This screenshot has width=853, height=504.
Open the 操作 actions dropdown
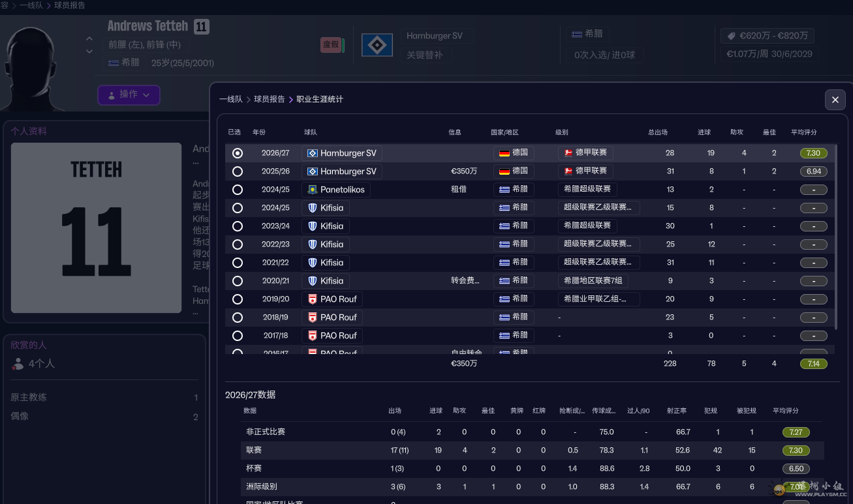[x=129, y=95]
